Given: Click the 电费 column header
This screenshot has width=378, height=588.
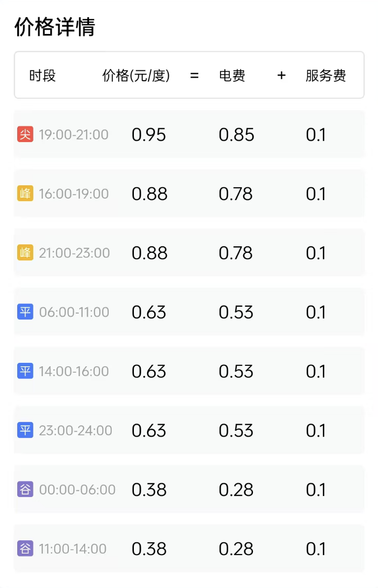Looking at the screenshot, I should (232, 76).
